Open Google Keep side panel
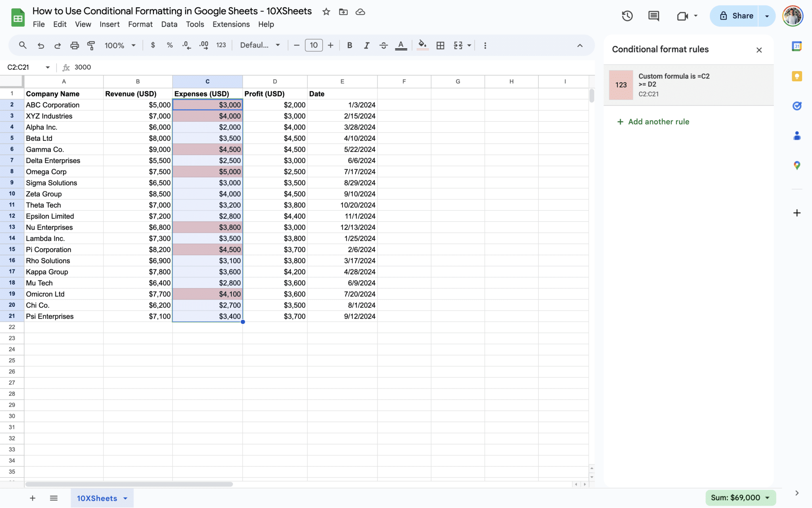Image resolution: width=812 pixels, height=508 pixels. [x=797, y=76]
